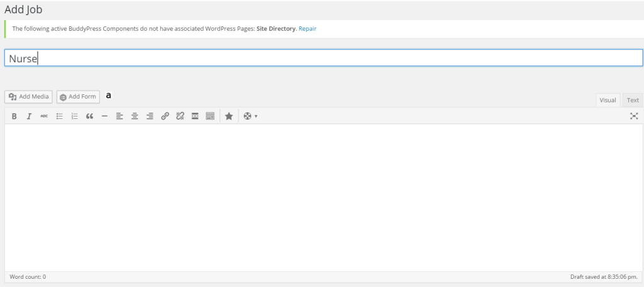The width and height of the screenshot is (644, 287).
Task: Toggle bold formatting in editor toolbar
Action: pyautogui.click(x=14, y=116)
